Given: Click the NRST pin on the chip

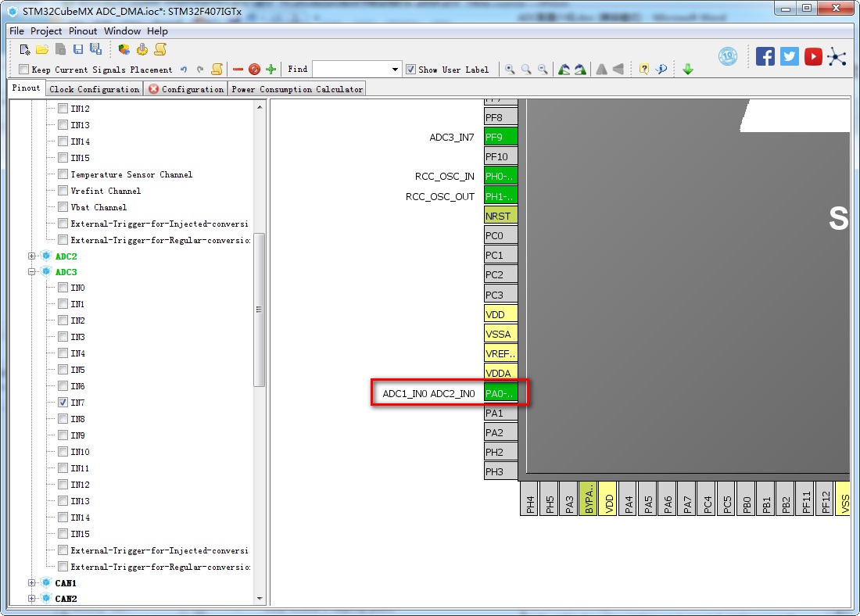Looking at the screenshot, I should click(500, 215).
